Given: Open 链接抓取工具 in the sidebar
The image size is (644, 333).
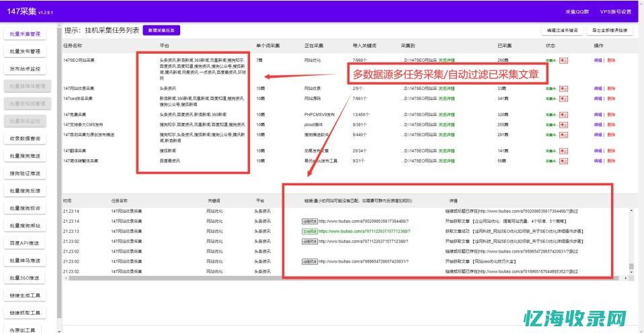Looking at the screenshot, I should coord(25,313).
